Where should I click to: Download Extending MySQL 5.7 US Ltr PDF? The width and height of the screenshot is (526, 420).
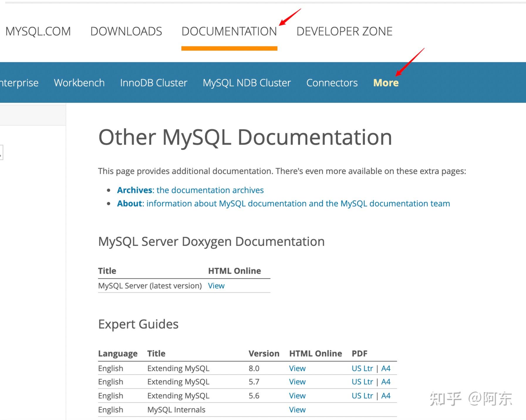(x=362, y=382)
